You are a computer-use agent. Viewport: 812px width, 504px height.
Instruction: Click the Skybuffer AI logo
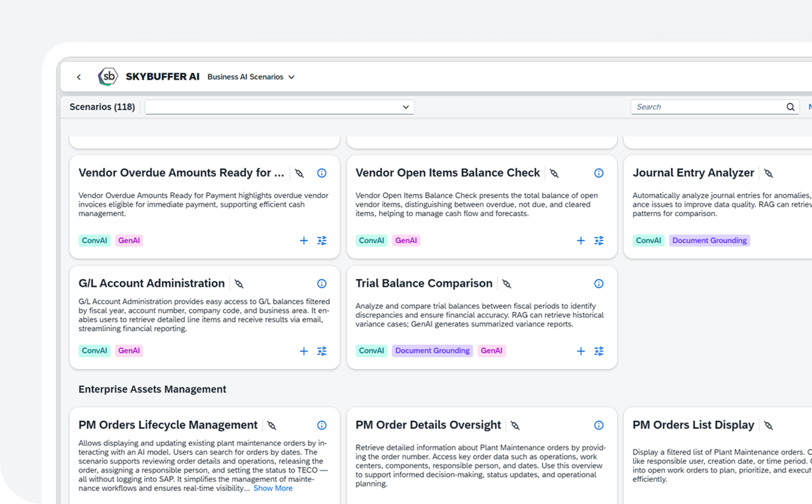pos(108,76)
